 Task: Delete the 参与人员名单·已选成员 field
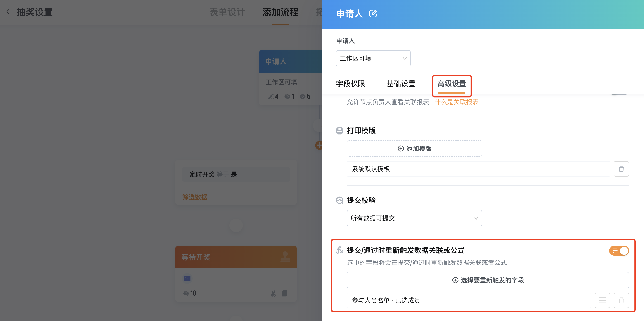[x=621, y=300]
